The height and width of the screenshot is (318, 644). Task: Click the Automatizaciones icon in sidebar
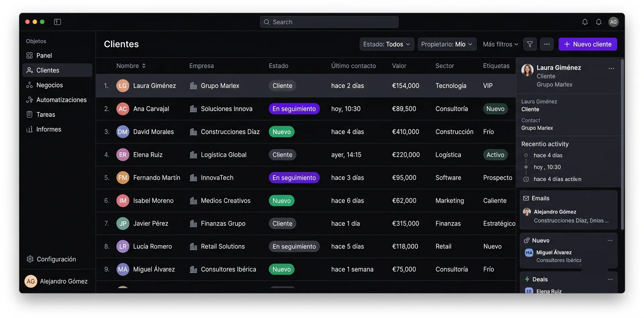pyautogui.click(x=30, y=100)
